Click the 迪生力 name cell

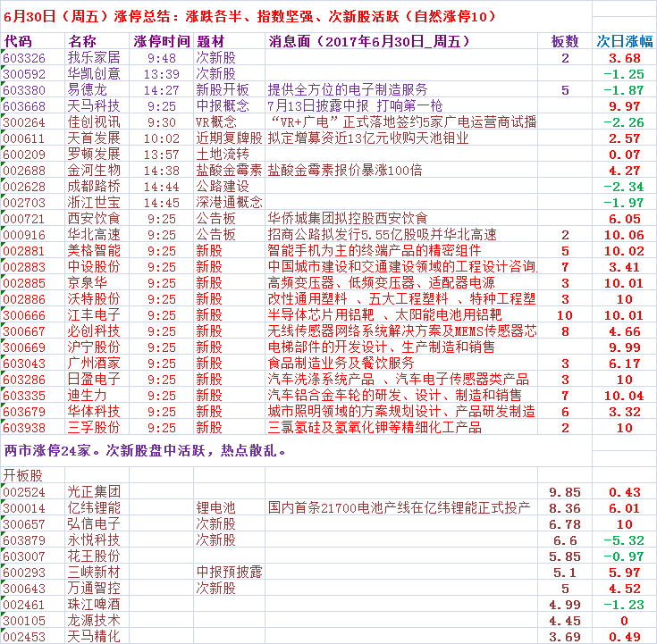point(97,396)
